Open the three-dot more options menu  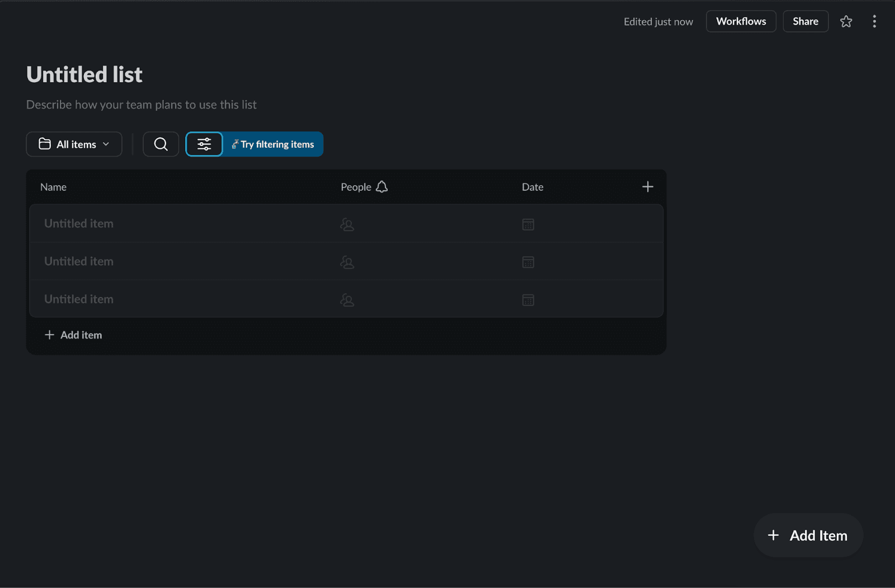(x=874, y=21)
